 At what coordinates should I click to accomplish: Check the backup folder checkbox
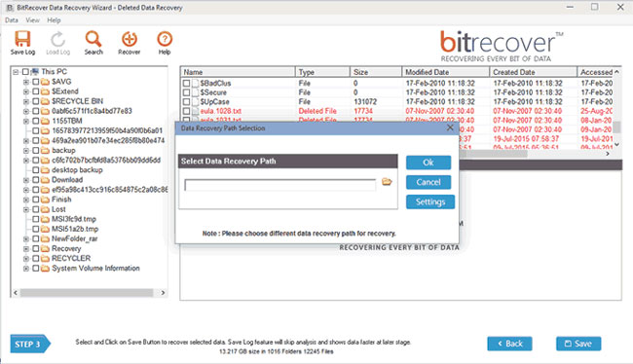tap(35, 151)
